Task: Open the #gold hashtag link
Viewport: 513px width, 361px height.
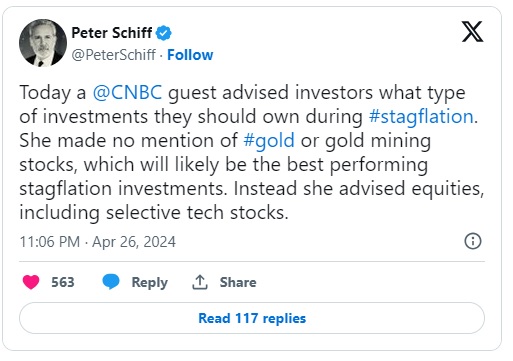Action: (x=269, y=140)
